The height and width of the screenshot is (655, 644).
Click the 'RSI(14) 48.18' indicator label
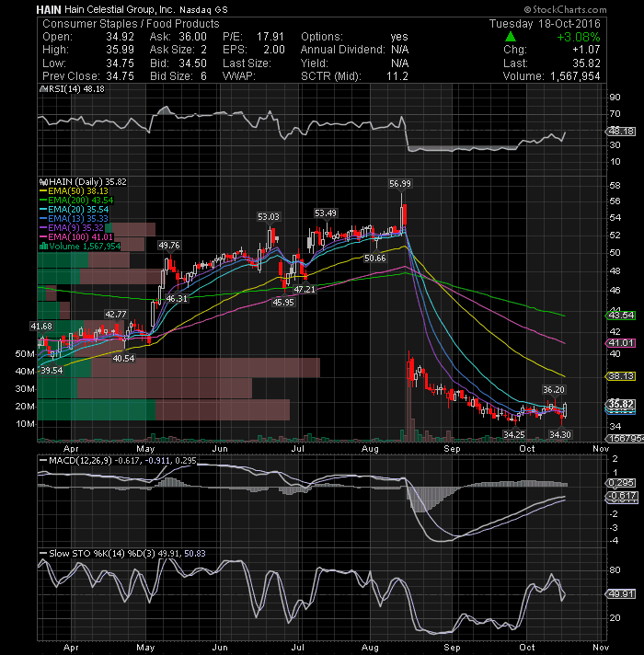pos(76,89)
